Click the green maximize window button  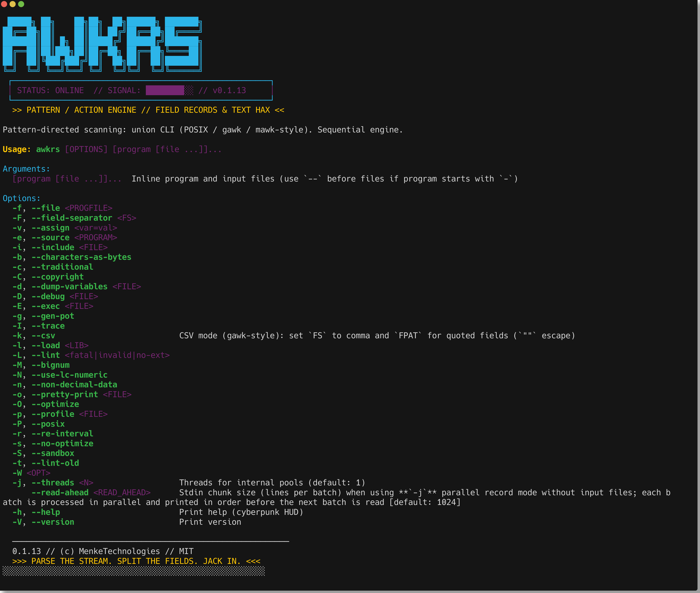[21, 4]
